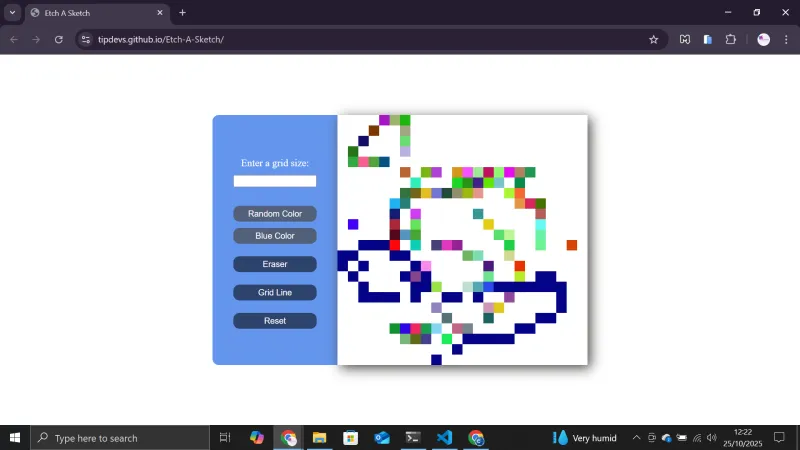Open Outlook from the taskbar
This screenshot has width=800, height=450.
pyautogui.click(x=382, y=438)
